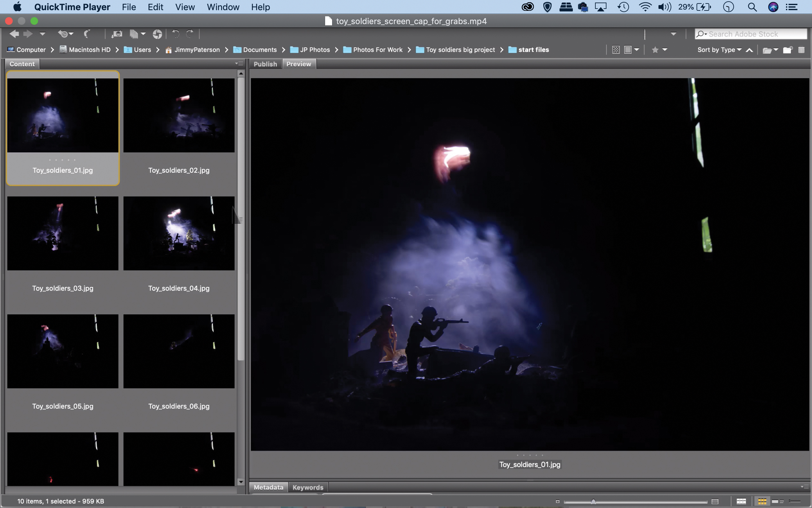Click Computer in the path bar
This screenshot has width=812, height=508.
[27, 50]
